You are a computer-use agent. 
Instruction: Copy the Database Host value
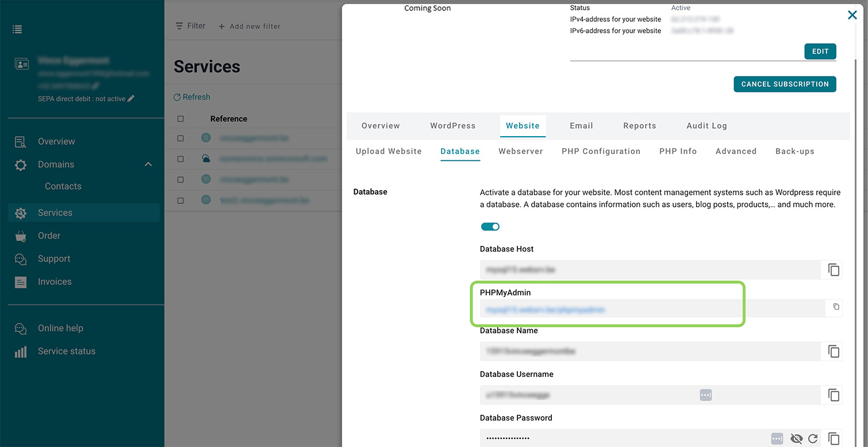[x=834, y=269]
